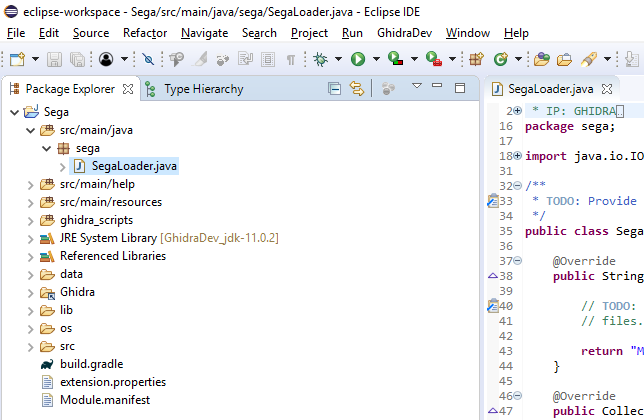
Task: Click the Save All icon
Action: point(77,60)
